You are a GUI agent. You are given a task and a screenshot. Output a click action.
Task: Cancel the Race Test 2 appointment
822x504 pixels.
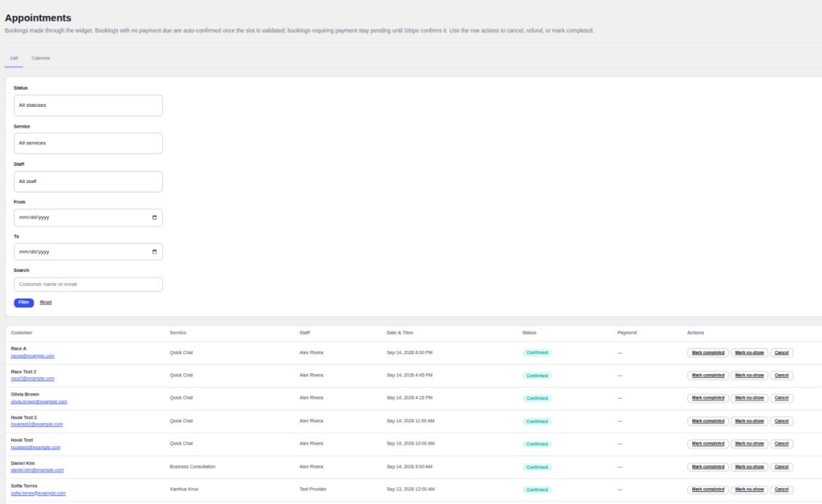781,375
